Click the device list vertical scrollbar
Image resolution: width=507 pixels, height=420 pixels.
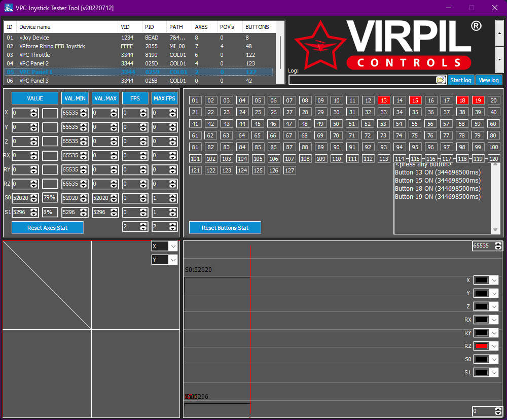tap(280, 52)
